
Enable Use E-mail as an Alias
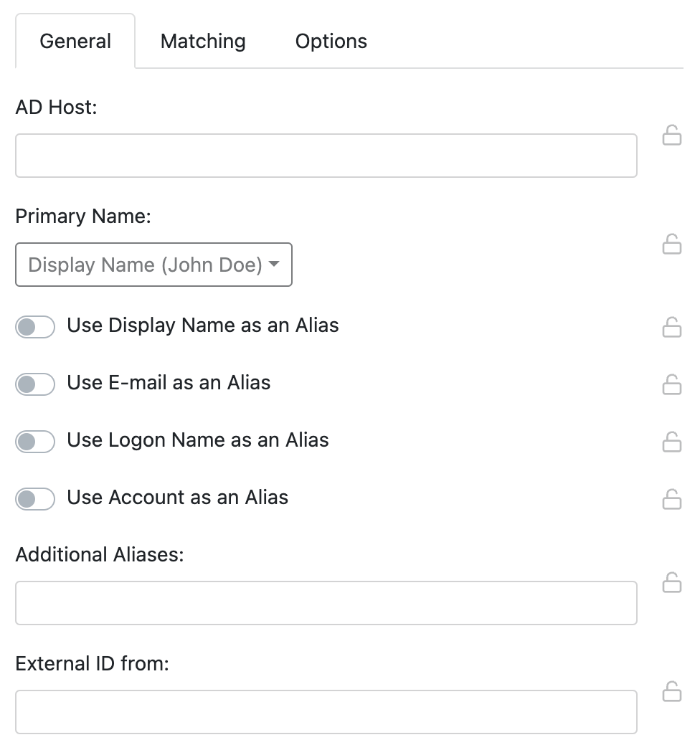coord(34,384)
